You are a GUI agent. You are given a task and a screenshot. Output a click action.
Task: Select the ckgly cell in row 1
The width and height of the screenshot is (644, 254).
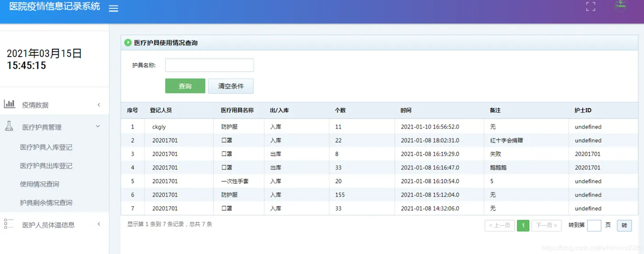click(x=159, y=127)
